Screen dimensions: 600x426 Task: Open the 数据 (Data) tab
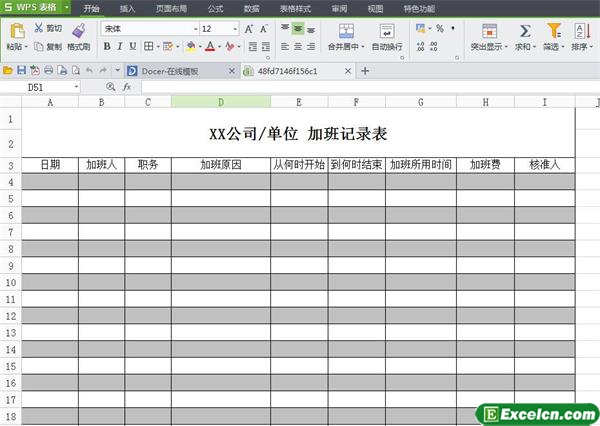click(x=252, y=8)
